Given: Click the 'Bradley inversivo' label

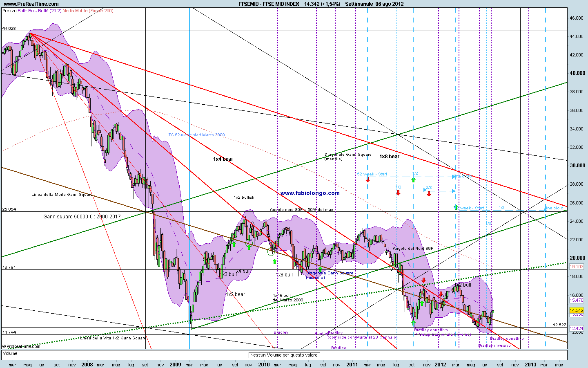Looking at the screenshot, I should pyautogui.click(x=494, y=346).
